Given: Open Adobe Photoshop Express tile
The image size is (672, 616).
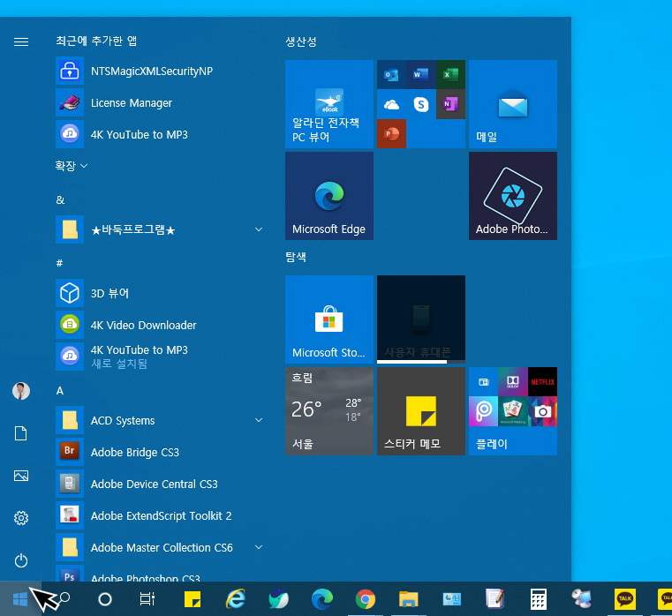Looking at the screenshot, I should click(512, 195).
